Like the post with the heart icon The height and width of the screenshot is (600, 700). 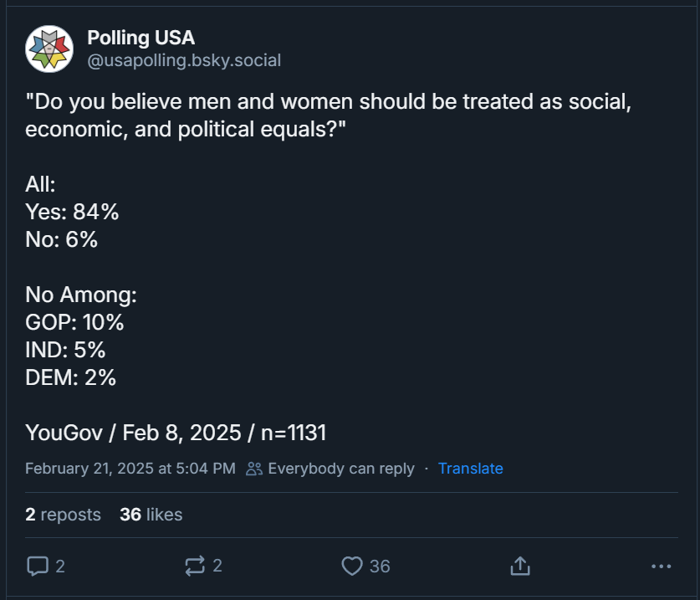pos(352,566)
